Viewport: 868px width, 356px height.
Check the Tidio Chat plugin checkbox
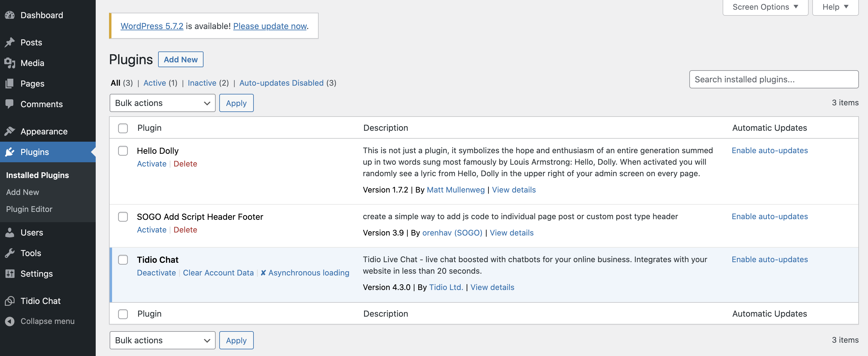coord(123,260)
